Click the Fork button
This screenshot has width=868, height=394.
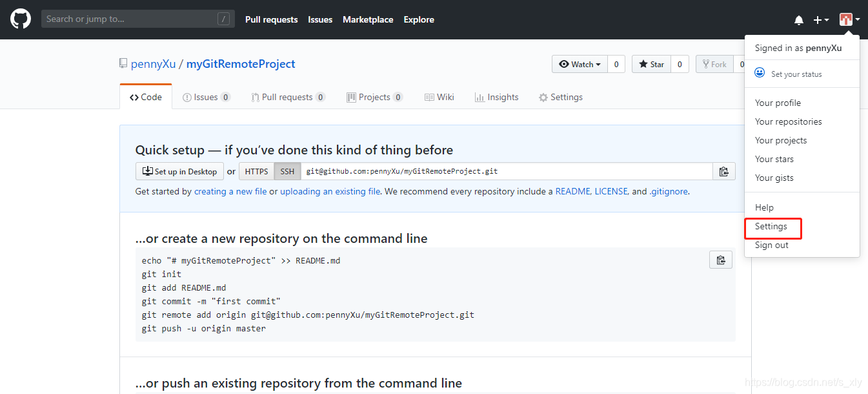coord(714,64)
